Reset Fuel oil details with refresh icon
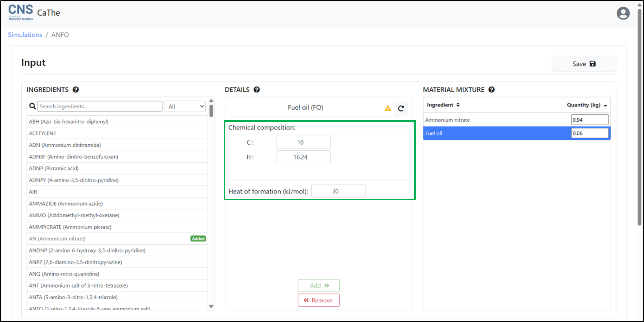Viewport: 644px width, 322px height. click(x=401, y=108)
